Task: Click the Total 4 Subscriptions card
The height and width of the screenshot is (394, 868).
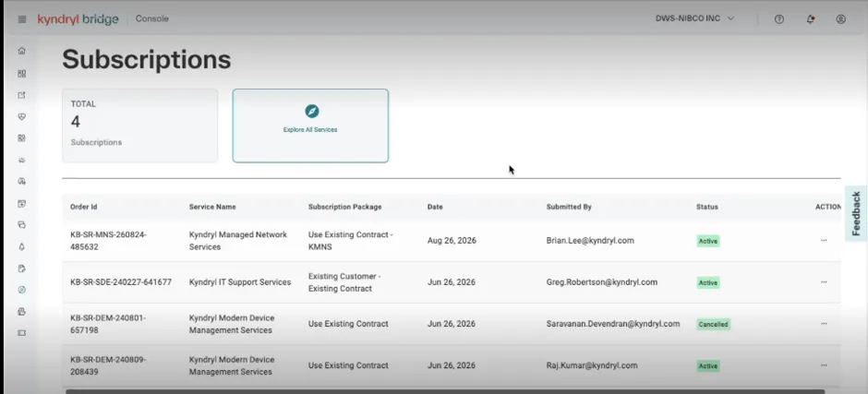Action: [x=140, y=125]
